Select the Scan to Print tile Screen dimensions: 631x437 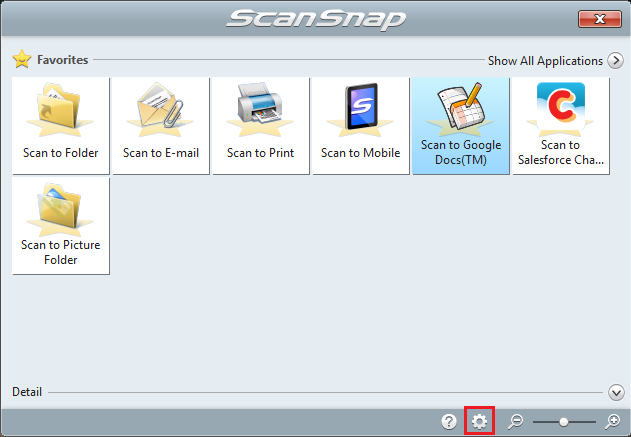(261, 126)
